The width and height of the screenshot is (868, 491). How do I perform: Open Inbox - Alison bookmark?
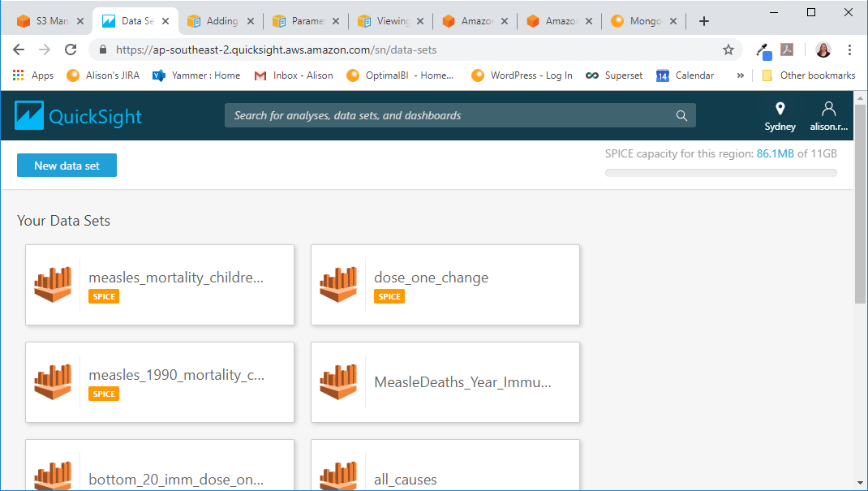tap(294, 75)
